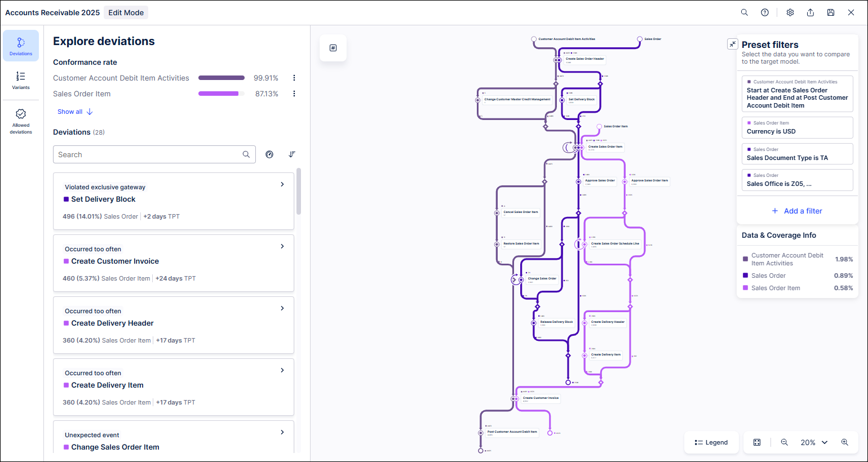Open the help question mark icon
Image resolution: width=868 pixels, height=462 pixels.
765,12
